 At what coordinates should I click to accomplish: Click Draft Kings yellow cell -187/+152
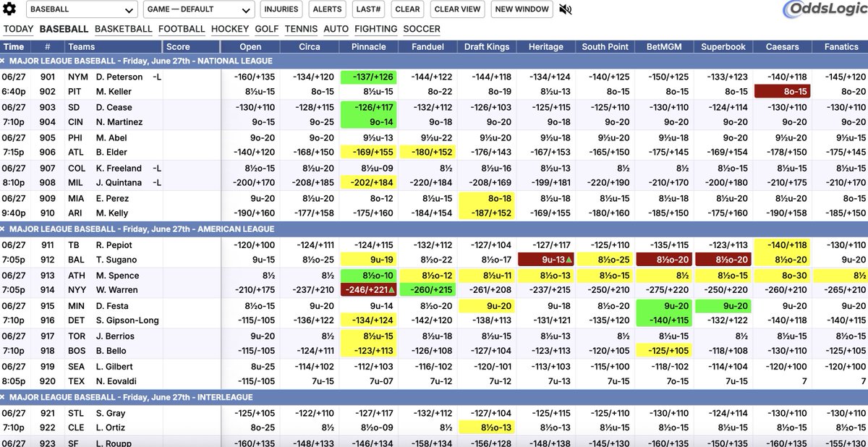(486, 213)
